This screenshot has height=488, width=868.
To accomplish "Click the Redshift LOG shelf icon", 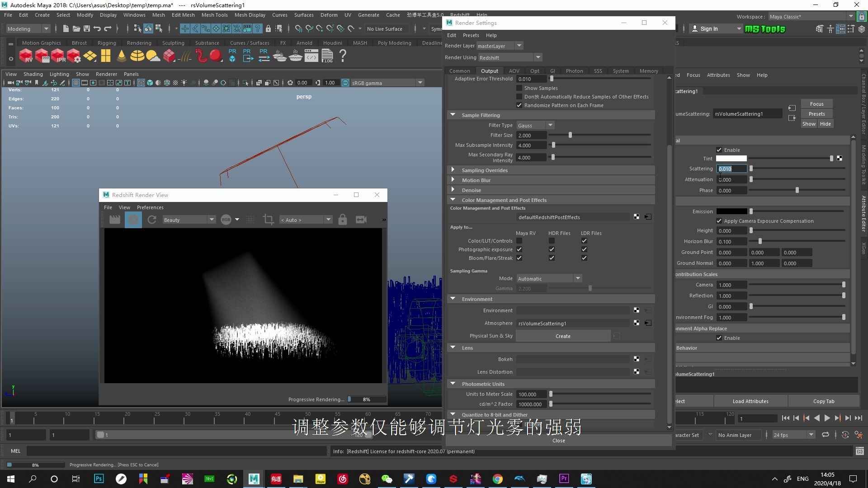I will click(327, 56).
